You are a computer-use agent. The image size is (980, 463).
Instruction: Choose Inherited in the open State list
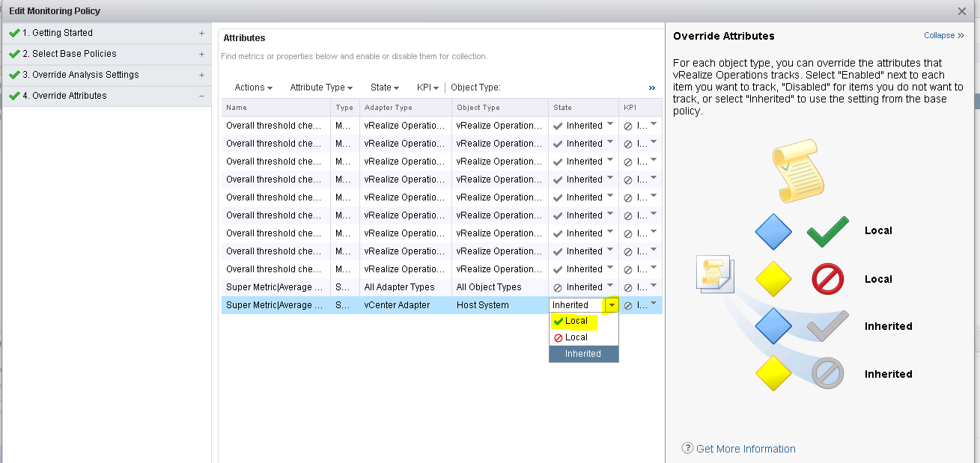pos(584,354)
